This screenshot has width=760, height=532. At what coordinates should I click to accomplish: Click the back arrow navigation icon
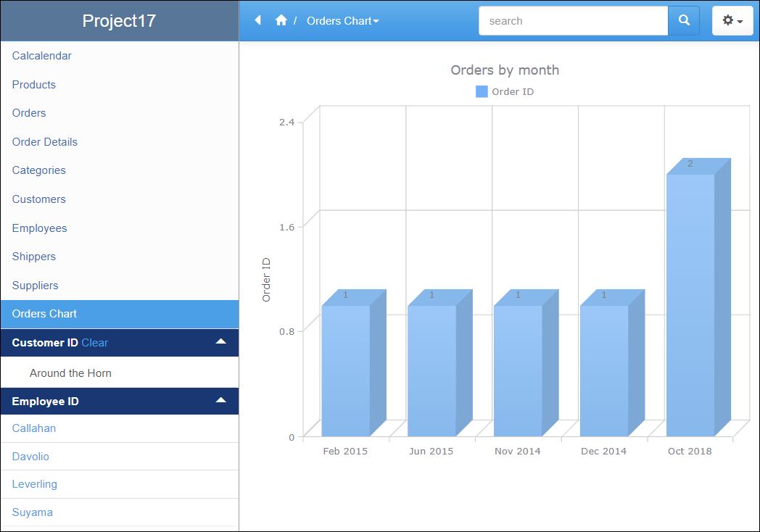click(257, 20)
